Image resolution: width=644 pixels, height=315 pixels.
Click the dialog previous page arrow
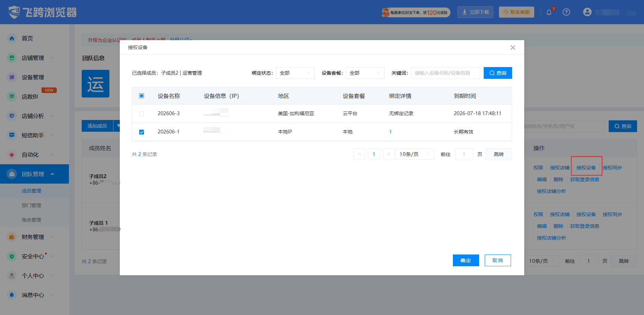(359, 154)
